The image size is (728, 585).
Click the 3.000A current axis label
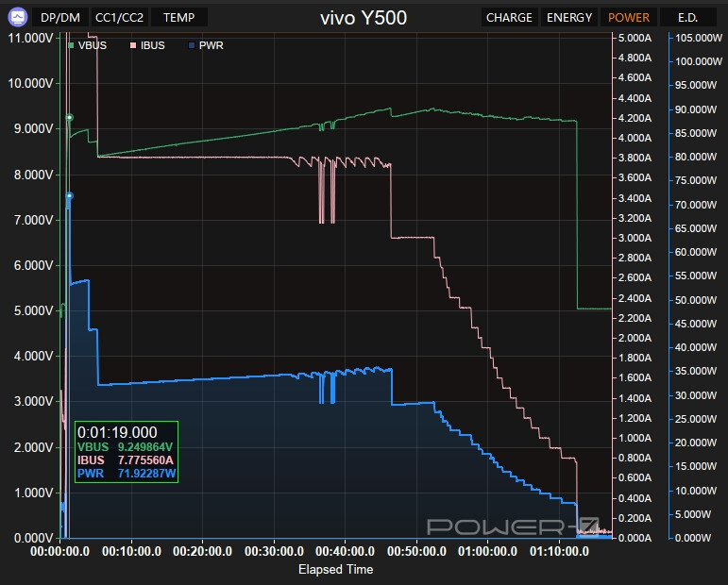pyautogui.click(x=635, y=238)
